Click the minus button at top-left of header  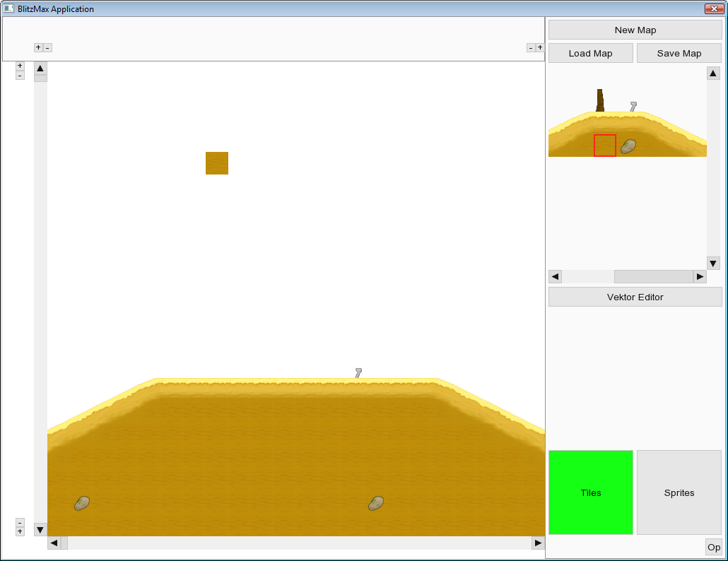click(47, 47)
